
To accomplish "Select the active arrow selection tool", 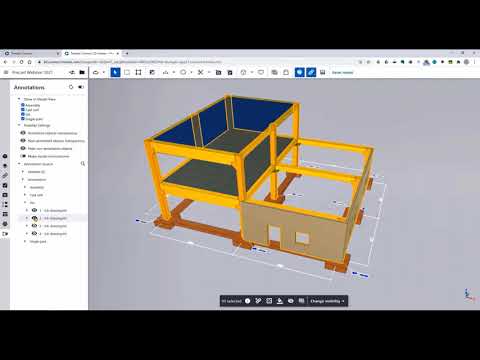I will pyautogui.click(x=115, y=72).
